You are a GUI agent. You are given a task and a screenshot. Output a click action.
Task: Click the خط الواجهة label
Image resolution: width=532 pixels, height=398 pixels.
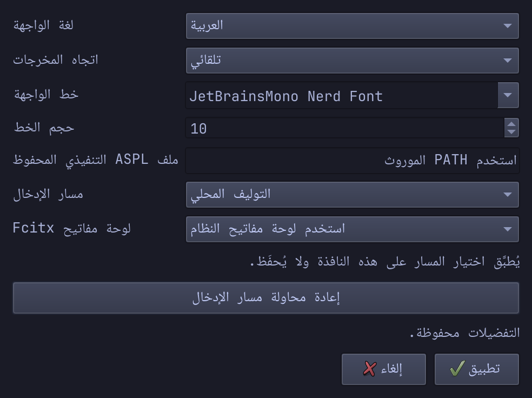click(x=46, y=95)
